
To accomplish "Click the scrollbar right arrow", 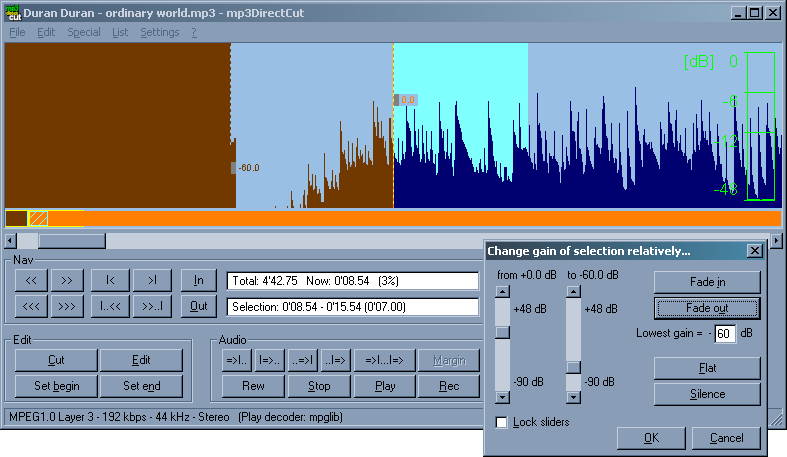I will 776,241.
